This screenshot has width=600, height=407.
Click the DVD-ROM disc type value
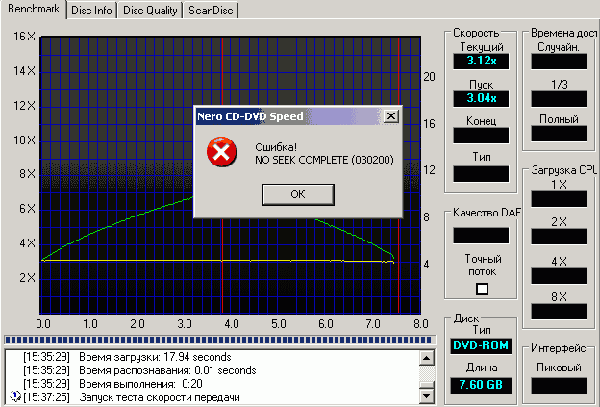481,346
